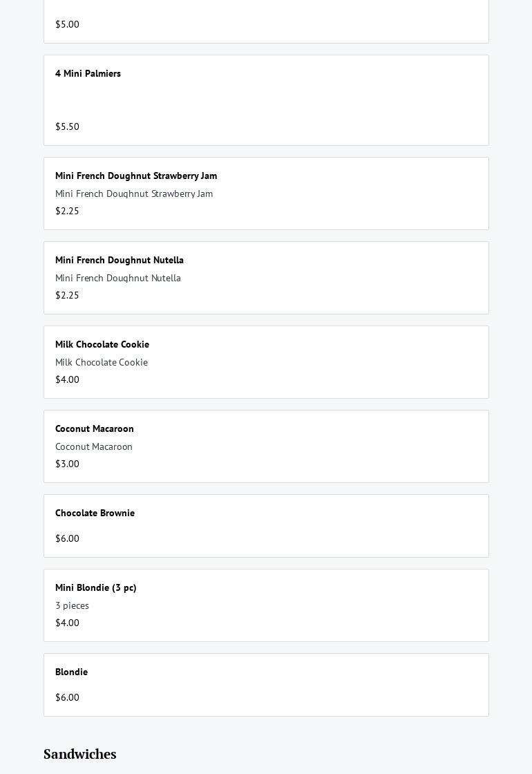
Task: Click the Strawberry Jam doughnut description text
Action: 134,194
